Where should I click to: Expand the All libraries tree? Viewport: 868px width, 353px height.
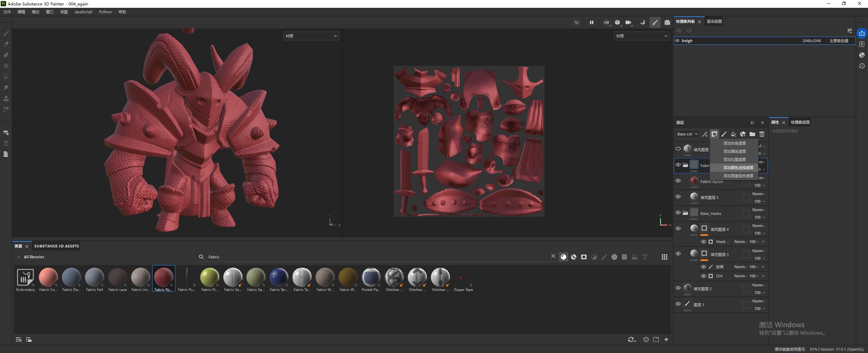point(19,257)
